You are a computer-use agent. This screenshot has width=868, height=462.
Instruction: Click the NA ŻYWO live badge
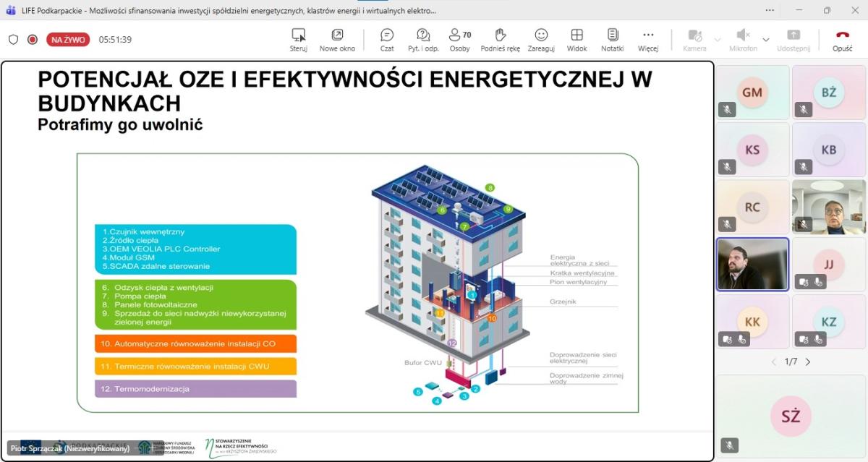point(68,40)
